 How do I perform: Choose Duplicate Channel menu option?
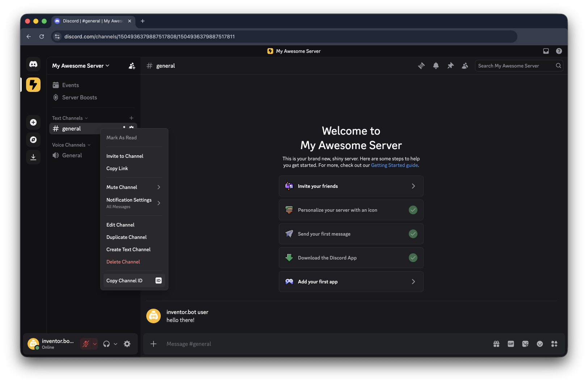click(x=134, y=237)
